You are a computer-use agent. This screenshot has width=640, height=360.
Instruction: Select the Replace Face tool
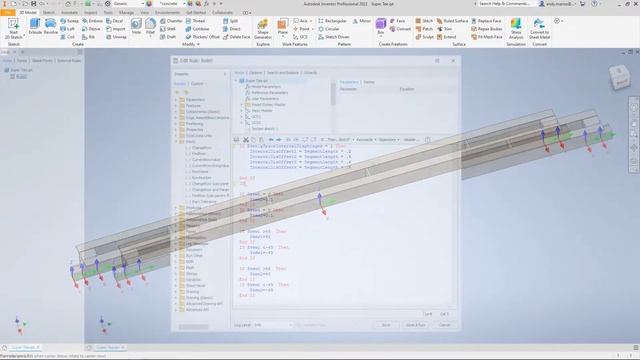[x=486, y=21]
